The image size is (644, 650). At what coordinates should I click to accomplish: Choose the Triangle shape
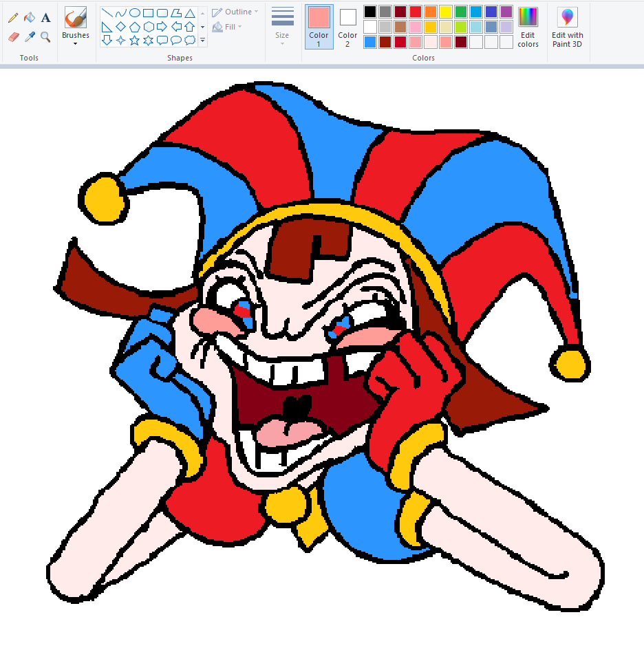[190, 13]
